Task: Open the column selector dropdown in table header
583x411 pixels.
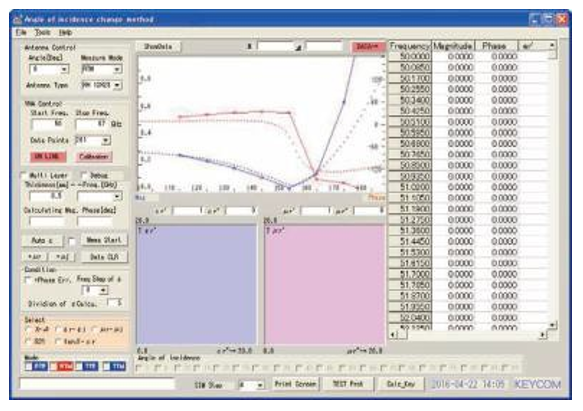Action: (552, 45)
